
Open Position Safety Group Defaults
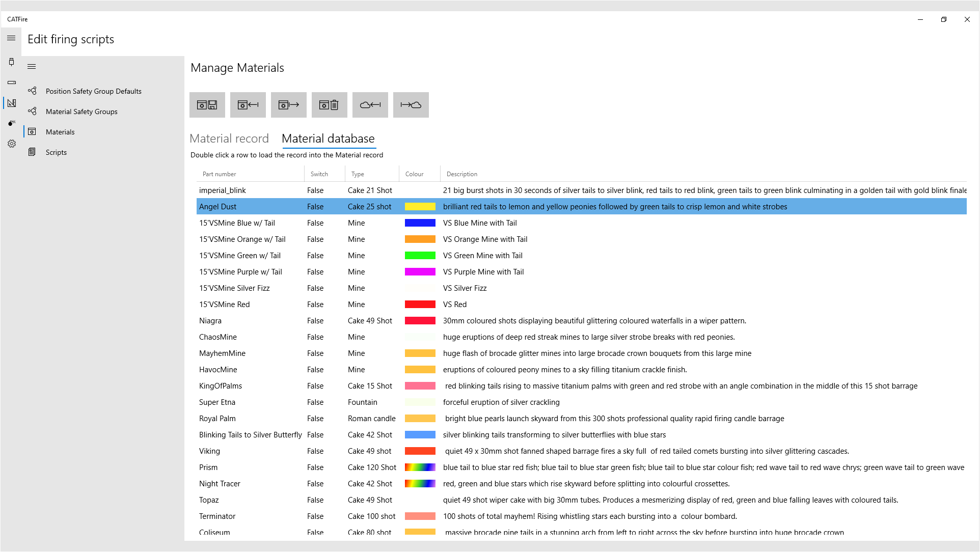(93, 91)
